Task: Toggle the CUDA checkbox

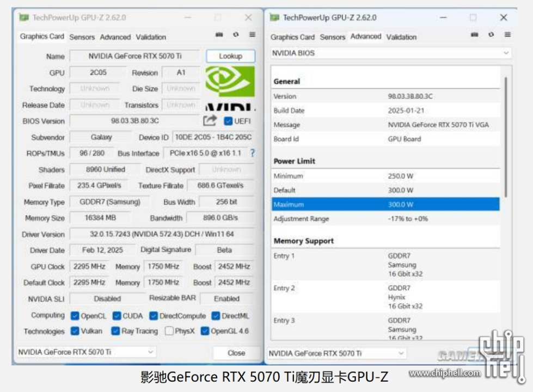Action: pos(117,316)
